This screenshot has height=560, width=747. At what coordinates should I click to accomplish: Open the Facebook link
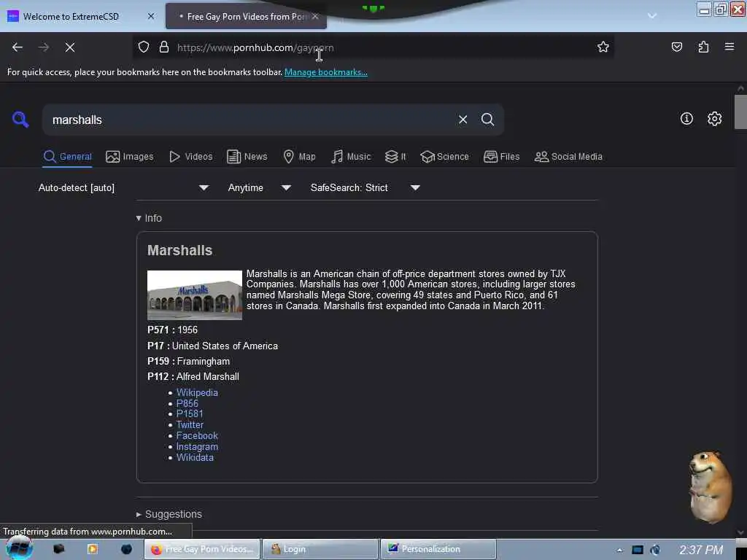point(197,436)
